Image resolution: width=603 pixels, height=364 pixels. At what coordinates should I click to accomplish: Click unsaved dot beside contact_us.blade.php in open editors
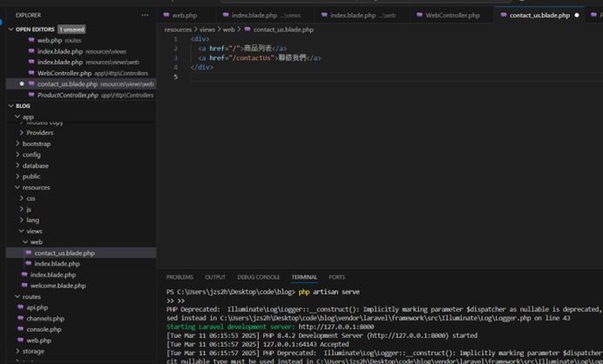[x=22, y=84]
